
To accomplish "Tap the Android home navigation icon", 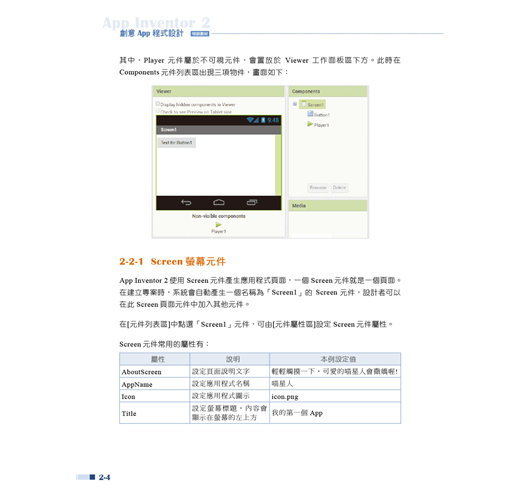I will 219,202.
